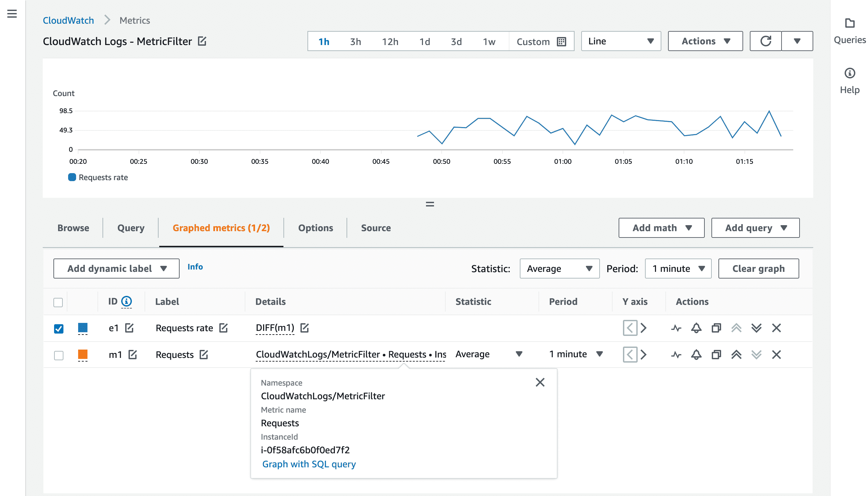The height and width of the screenshot is (496, 868).
Task: Open the Help side panel
Action: (x=850, y=81)
